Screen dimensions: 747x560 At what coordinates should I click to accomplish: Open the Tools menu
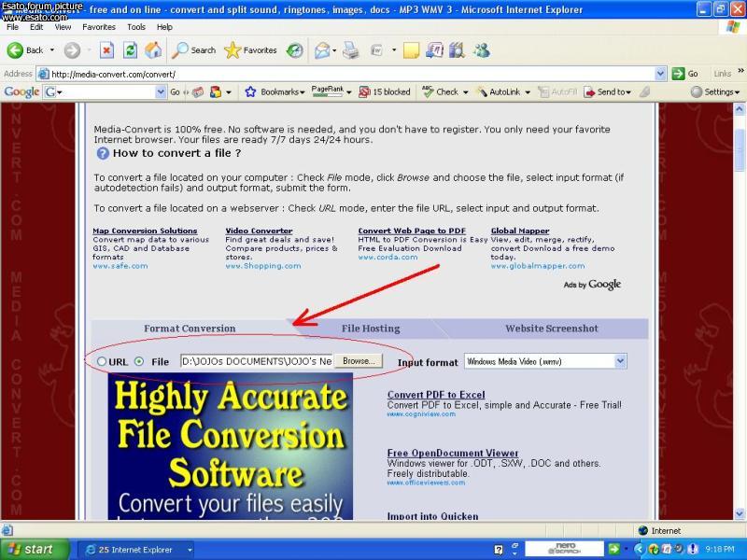(x=136, y=27)
